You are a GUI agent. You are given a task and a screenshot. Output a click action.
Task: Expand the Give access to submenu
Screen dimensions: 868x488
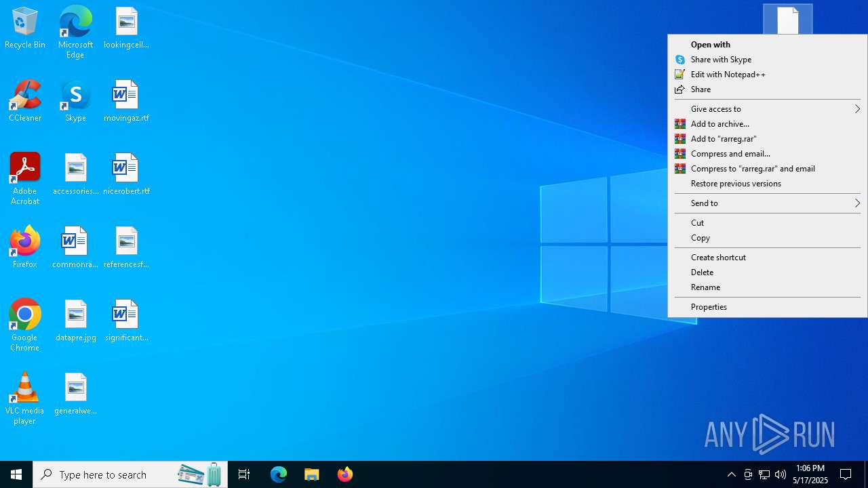[768, 109]
